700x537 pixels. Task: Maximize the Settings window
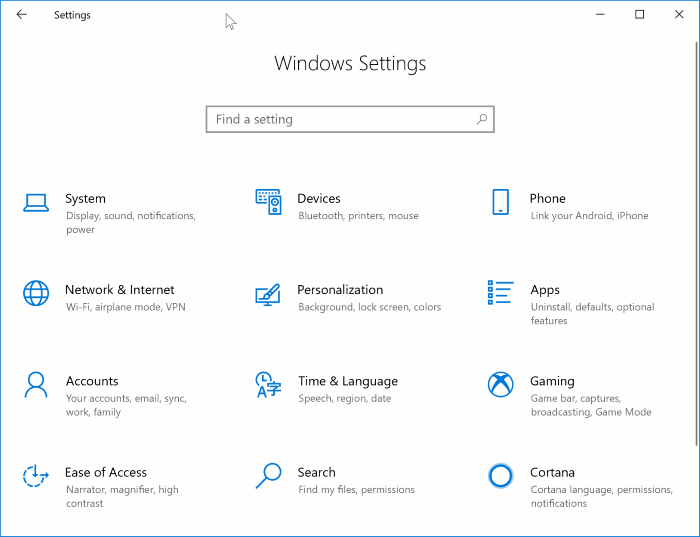coord(640,15)
